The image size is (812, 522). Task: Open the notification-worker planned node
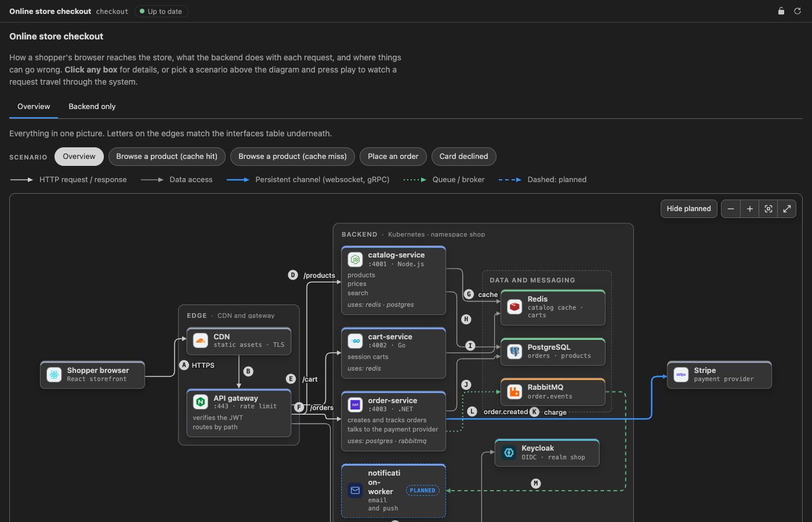(x=393, y=491)
